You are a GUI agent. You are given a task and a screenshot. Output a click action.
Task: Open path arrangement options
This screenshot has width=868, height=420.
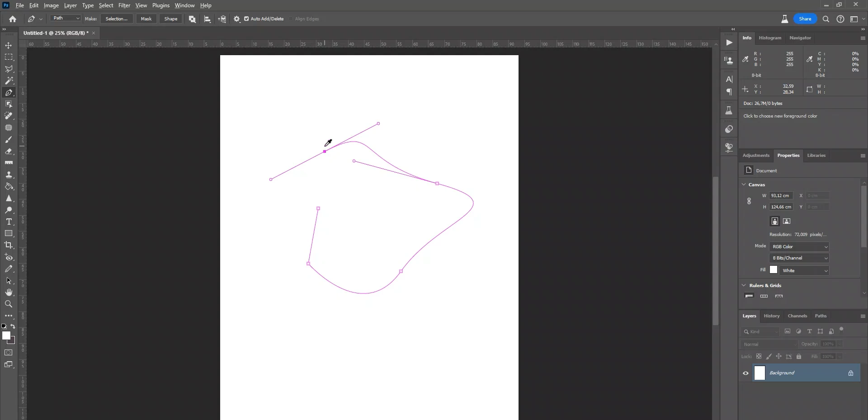(x=222, y=19)
